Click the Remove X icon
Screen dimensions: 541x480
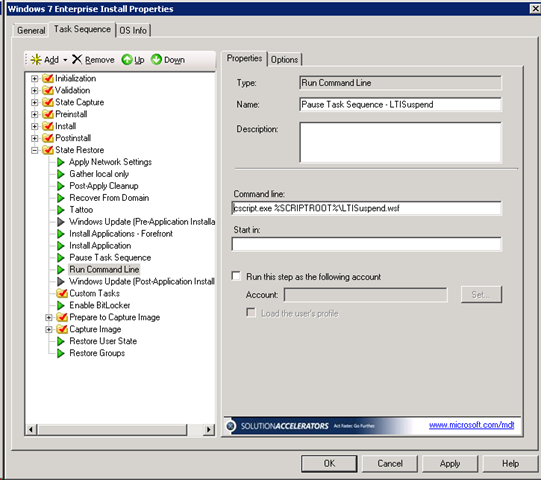pyautogui.click(x=77, y=59)
